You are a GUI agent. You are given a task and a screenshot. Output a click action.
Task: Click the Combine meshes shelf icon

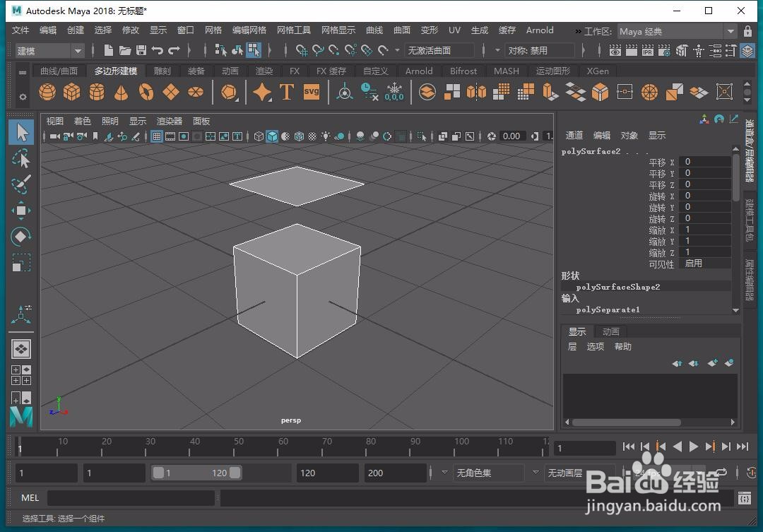tap(427, 92)
